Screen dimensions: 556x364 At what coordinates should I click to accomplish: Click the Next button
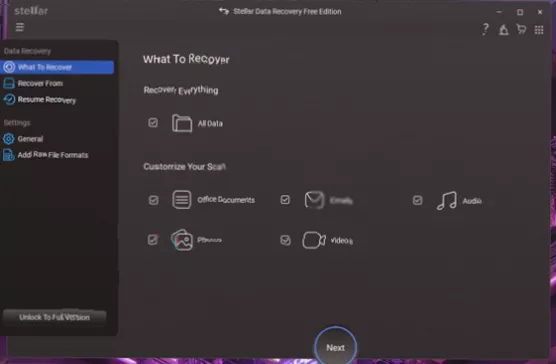335,347
